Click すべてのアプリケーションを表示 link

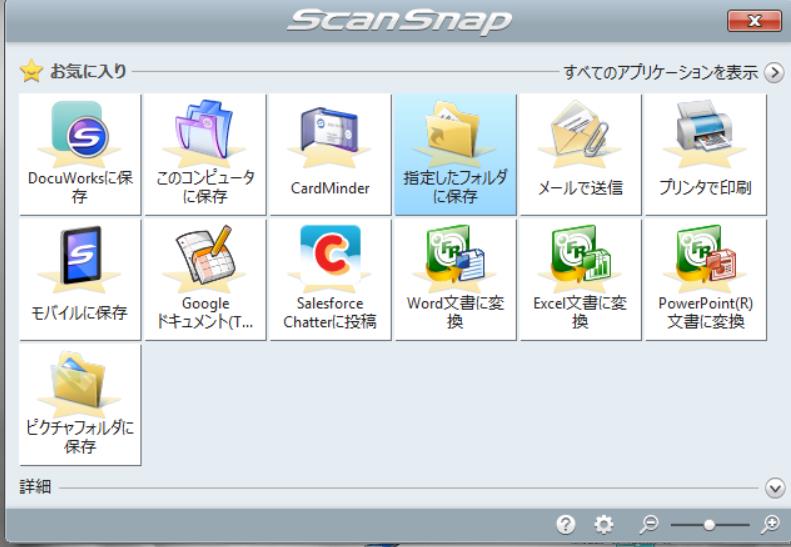coord(660,72)
